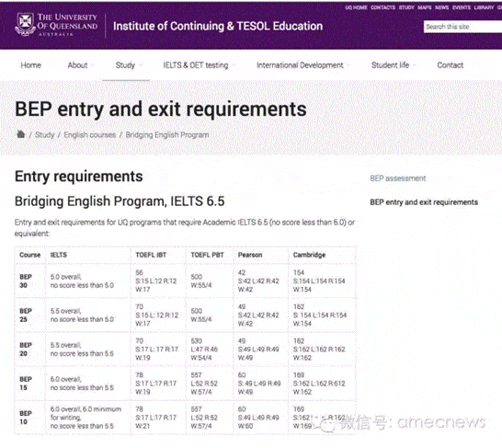Expand the About menu
Image resolution: width=502 pixels, height=448 pixels.
pyautogui.click(x=78, y=65)
